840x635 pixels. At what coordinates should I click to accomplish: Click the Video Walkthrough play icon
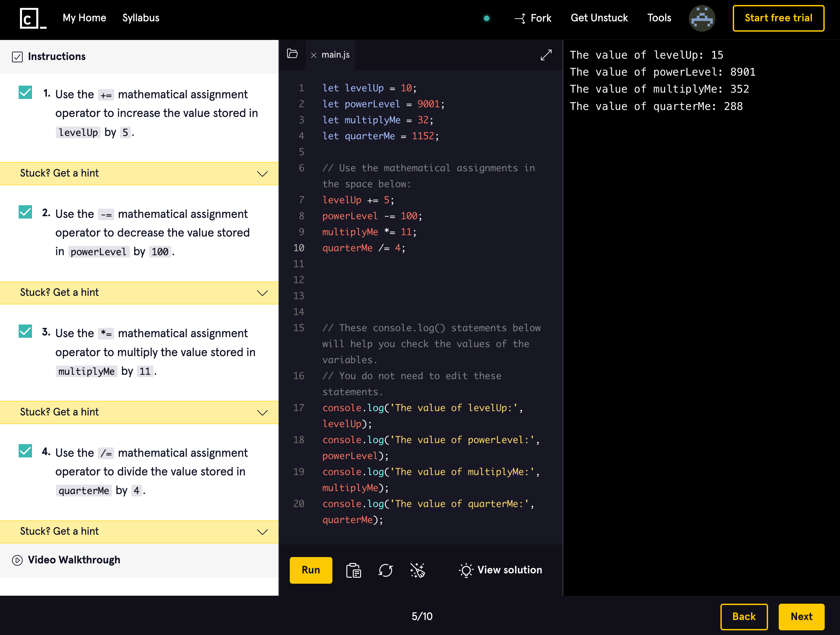pos(17,560)
